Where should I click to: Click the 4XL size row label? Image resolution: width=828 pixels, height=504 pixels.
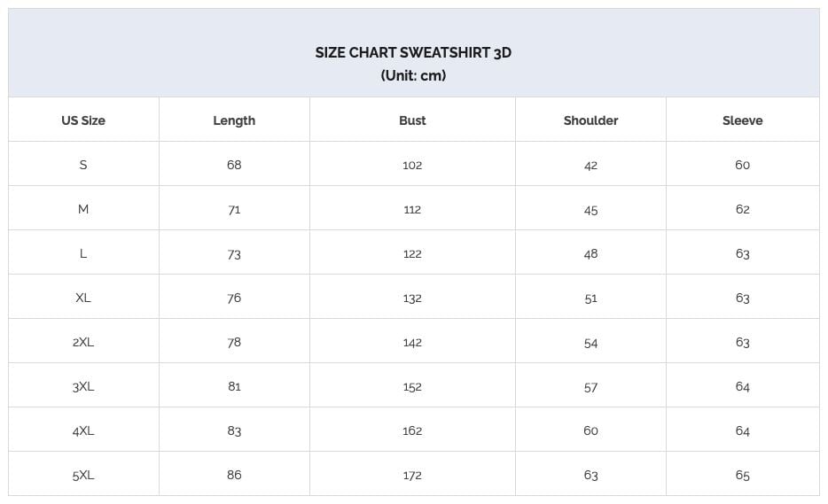click(83, 430)
